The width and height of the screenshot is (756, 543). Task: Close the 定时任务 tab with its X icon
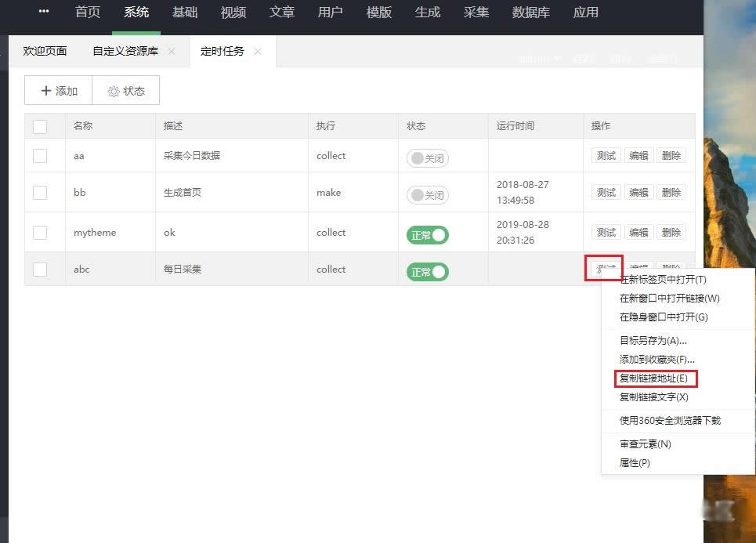pyautogui.click(x=257, y=49)
